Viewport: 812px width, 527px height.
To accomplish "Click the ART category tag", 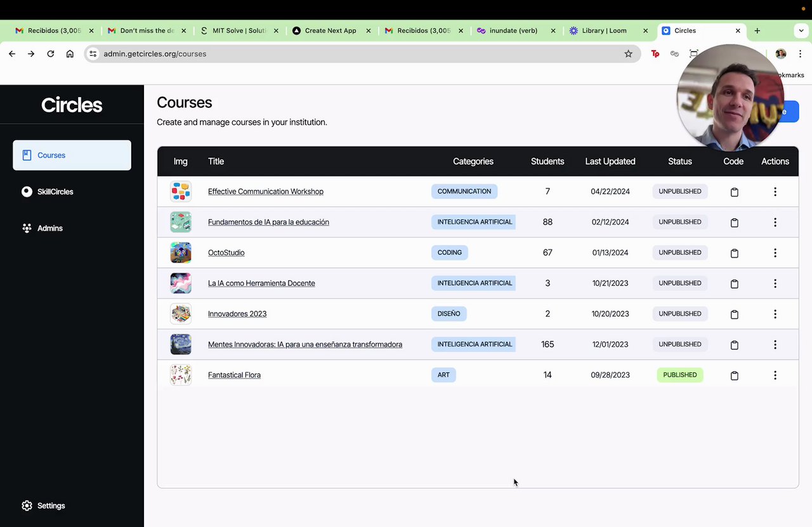I will 443,375.
